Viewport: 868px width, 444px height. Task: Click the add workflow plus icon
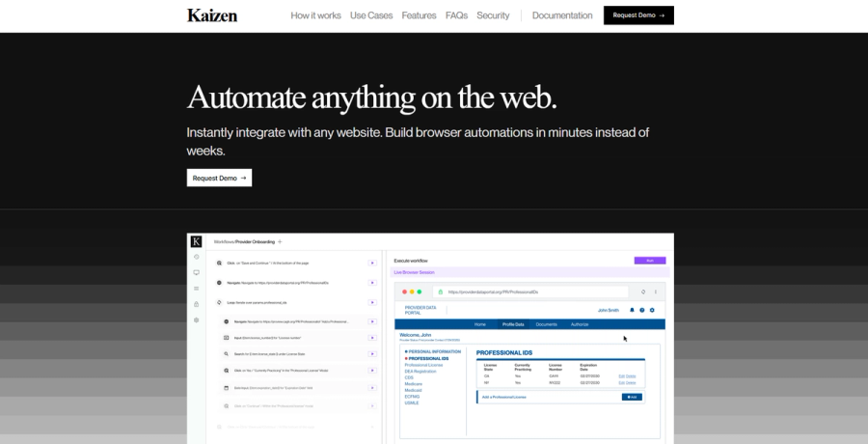tap(280, 241)
